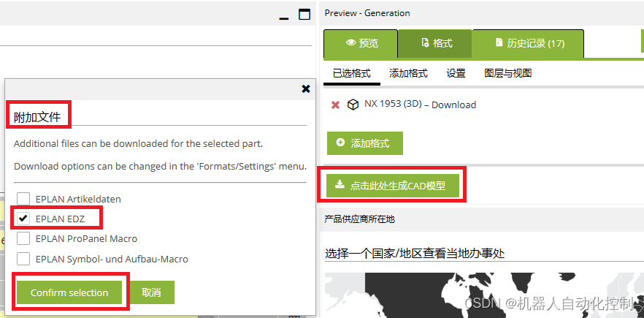Click the 3D cube icon beside NX 1953
The image size is (644, 318).
353,105
